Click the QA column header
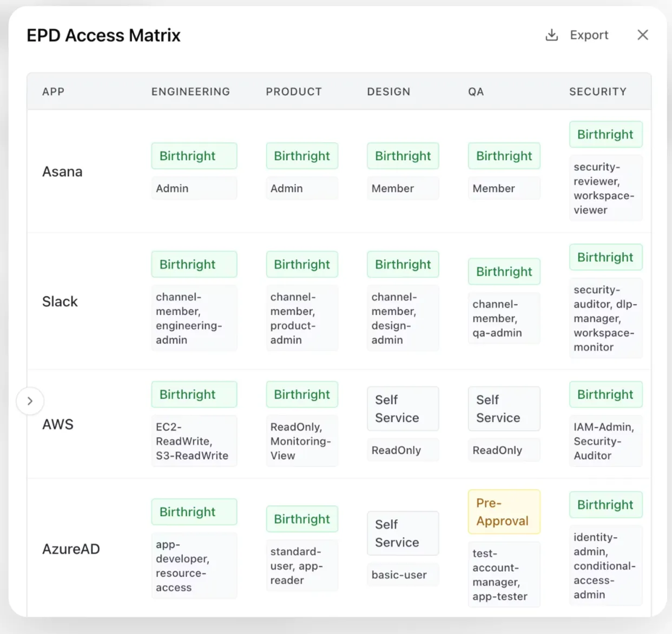The height and width of the screenshot is (634, 672). [476, 91]
